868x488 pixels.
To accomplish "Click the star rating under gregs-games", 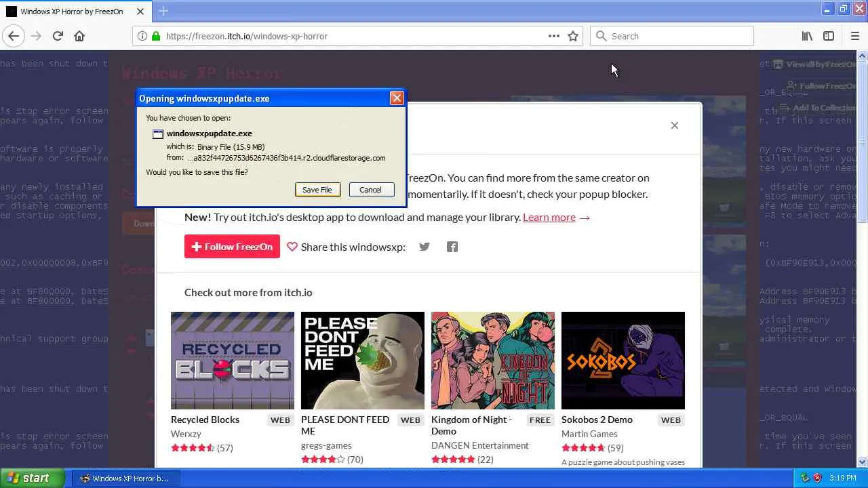I will point(323,460).
